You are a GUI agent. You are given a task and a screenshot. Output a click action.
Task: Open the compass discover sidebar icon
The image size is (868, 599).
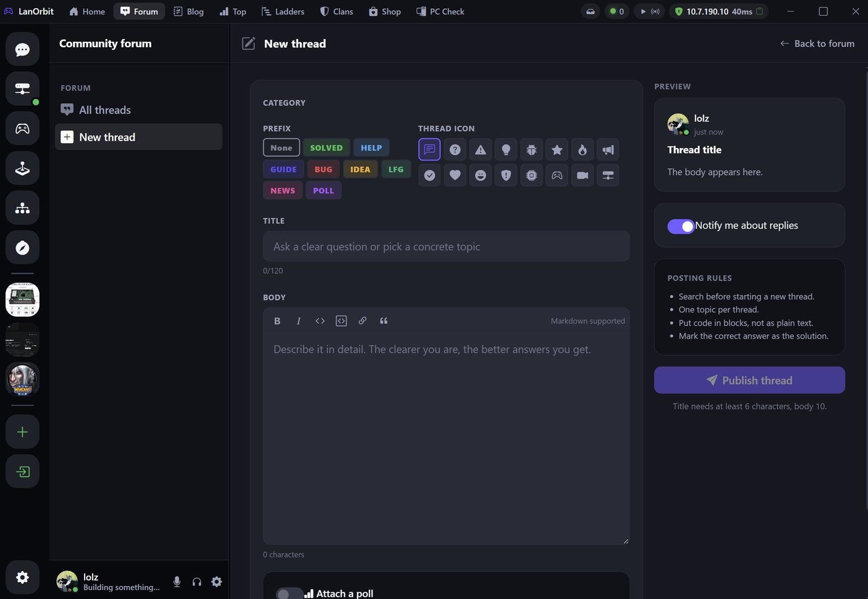point(22,248)
